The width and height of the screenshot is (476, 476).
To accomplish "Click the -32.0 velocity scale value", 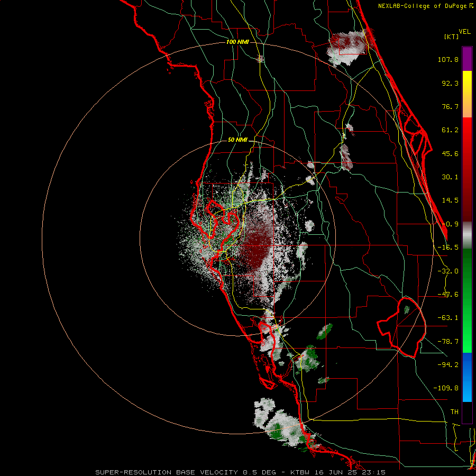I will pos(448,271).
